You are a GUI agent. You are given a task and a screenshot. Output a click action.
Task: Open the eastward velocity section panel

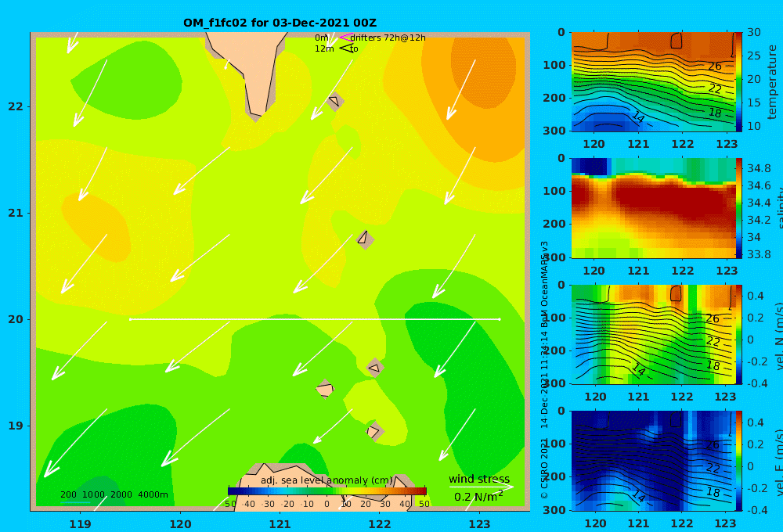tap(653, 461)
